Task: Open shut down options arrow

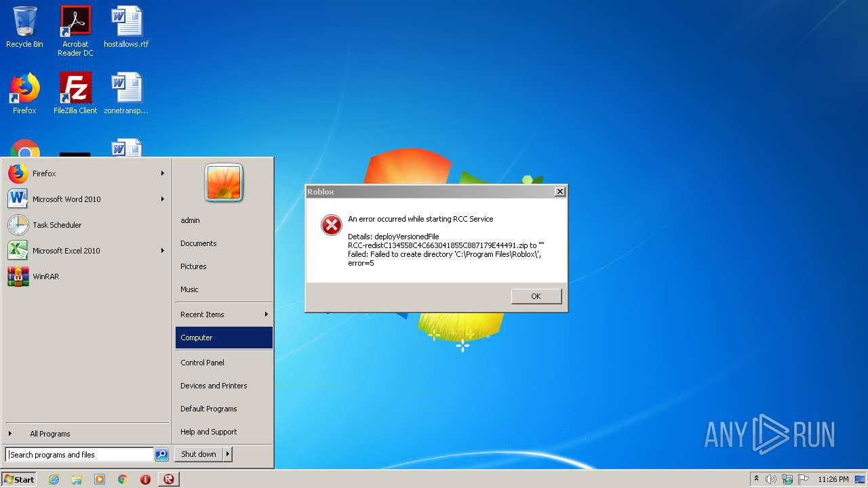Action: point(228,454)
